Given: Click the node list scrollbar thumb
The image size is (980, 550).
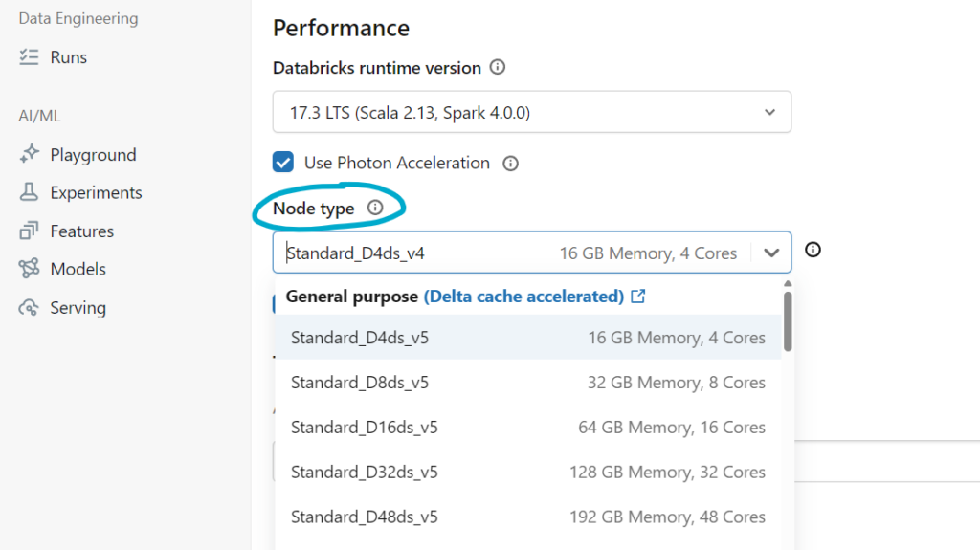Looking at the screenshot, I should pyautogui.click(x=788, y=320).
